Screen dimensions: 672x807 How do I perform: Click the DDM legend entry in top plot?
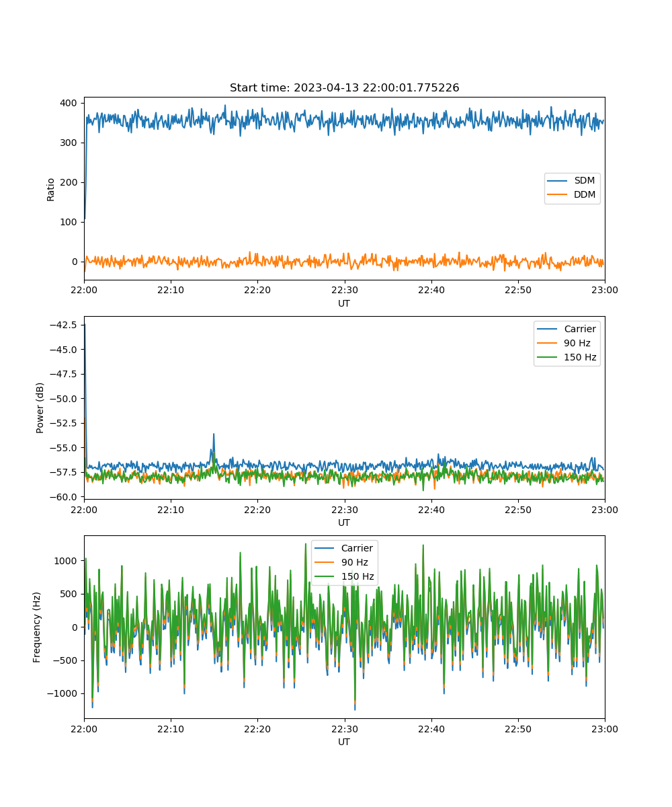point(584,195)
